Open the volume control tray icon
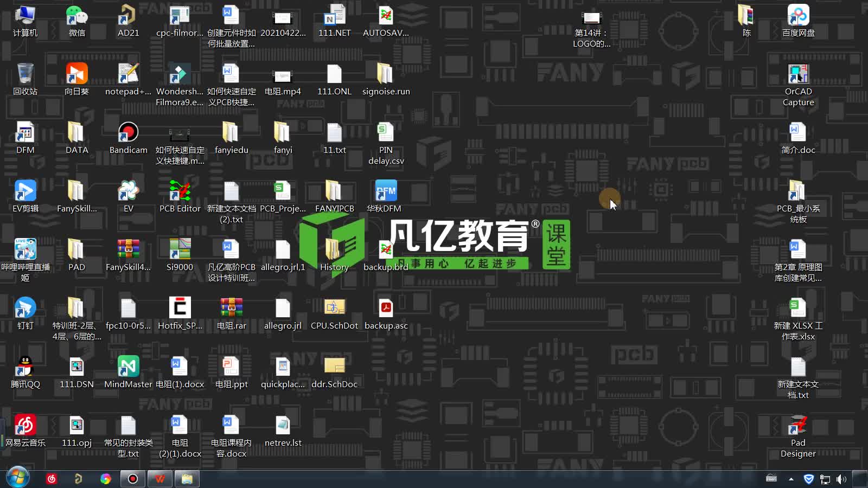This screenshot has width=868, height=488. pos(841,479)
